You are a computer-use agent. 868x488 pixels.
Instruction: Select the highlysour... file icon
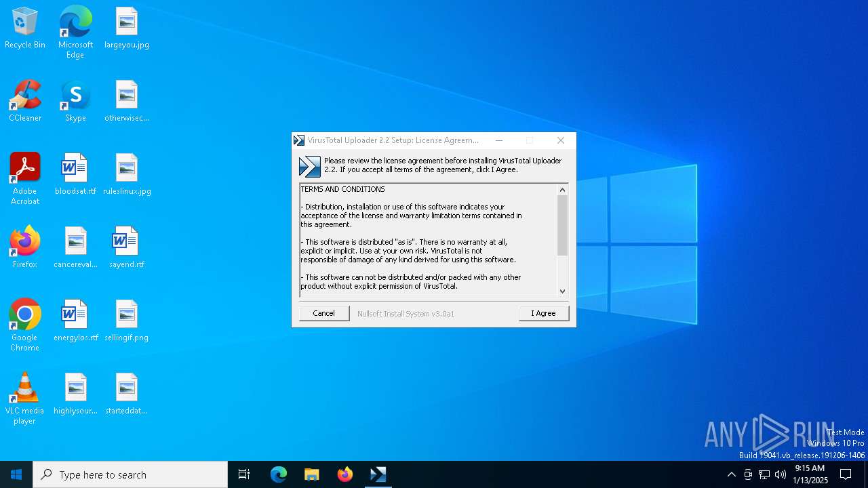[75, 394]
